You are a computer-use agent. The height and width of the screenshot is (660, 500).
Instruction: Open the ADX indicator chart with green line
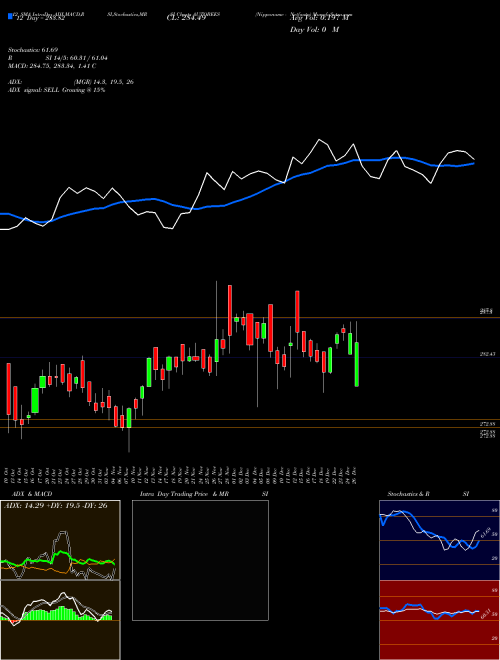point(60,540)
